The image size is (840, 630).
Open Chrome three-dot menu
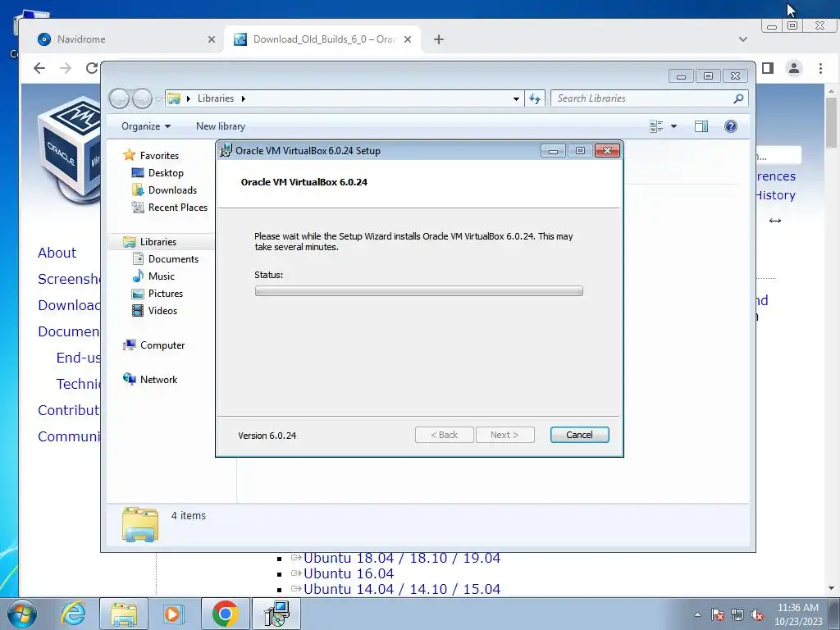(820, 68)
